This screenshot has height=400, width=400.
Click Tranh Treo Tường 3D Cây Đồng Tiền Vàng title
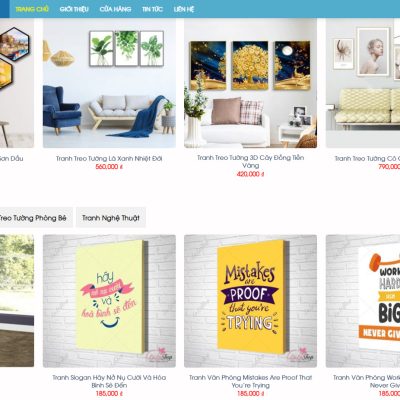[x=250, y=161]
